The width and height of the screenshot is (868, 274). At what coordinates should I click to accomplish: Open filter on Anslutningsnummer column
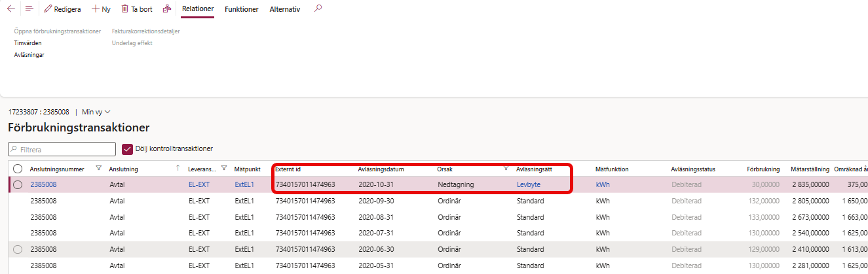tap(99, 169)
